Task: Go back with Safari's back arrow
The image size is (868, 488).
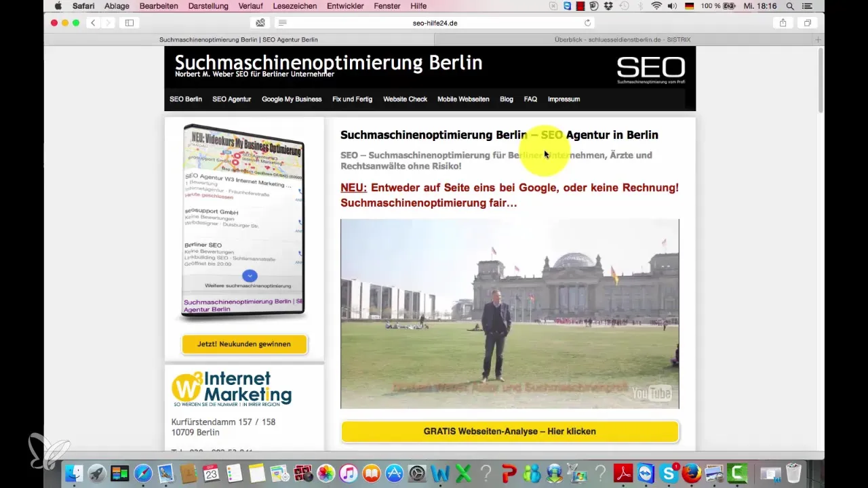Action: tap(93, 22)
